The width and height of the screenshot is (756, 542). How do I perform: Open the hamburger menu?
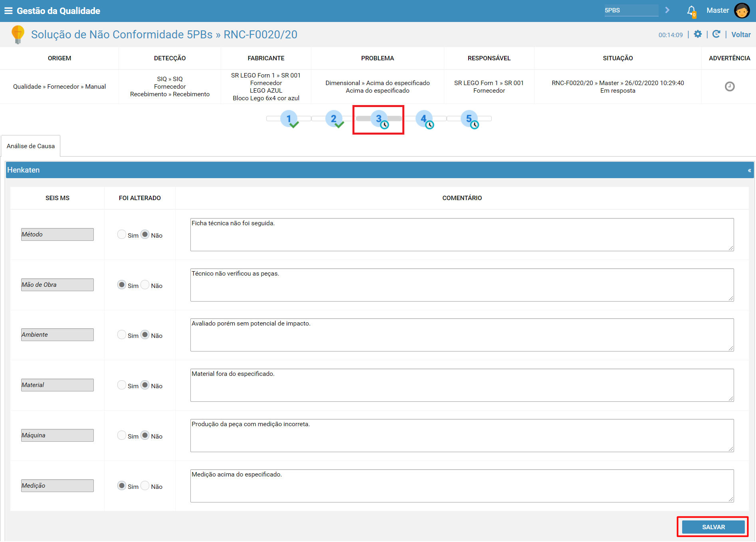pos(8,11)
